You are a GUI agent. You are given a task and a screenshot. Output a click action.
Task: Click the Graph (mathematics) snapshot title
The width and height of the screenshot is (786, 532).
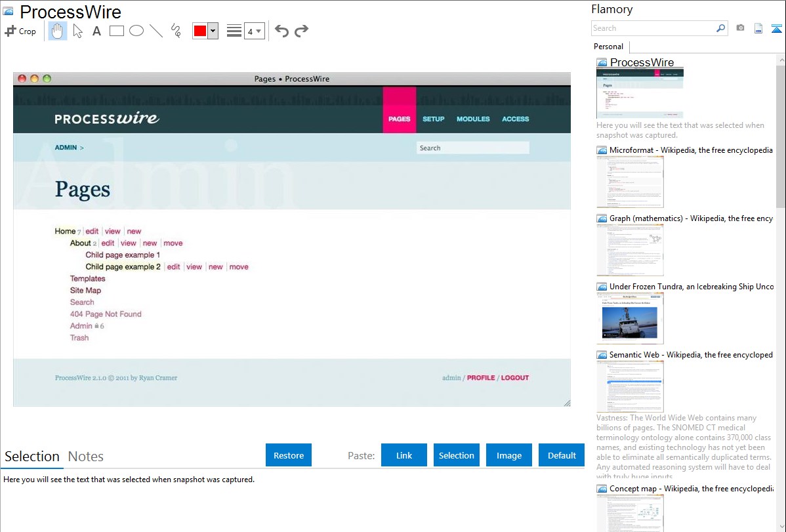click(691, 218)
